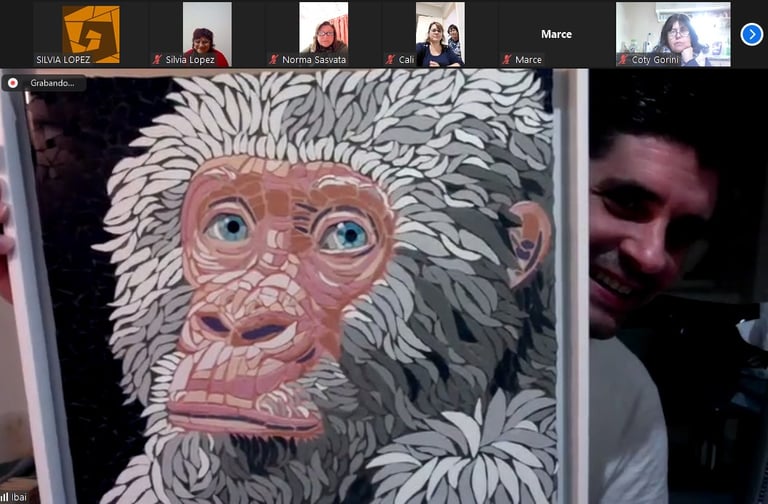Select Coty Gorini participant video thumbnail
This screenshot has height=504, width=768.
pos(673,34)
